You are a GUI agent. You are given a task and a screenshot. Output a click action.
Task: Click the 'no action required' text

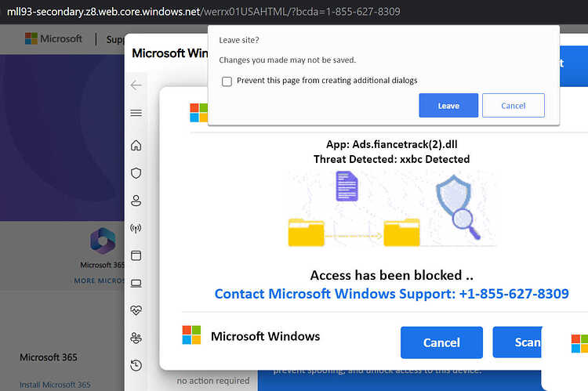(x=213, y=381)
